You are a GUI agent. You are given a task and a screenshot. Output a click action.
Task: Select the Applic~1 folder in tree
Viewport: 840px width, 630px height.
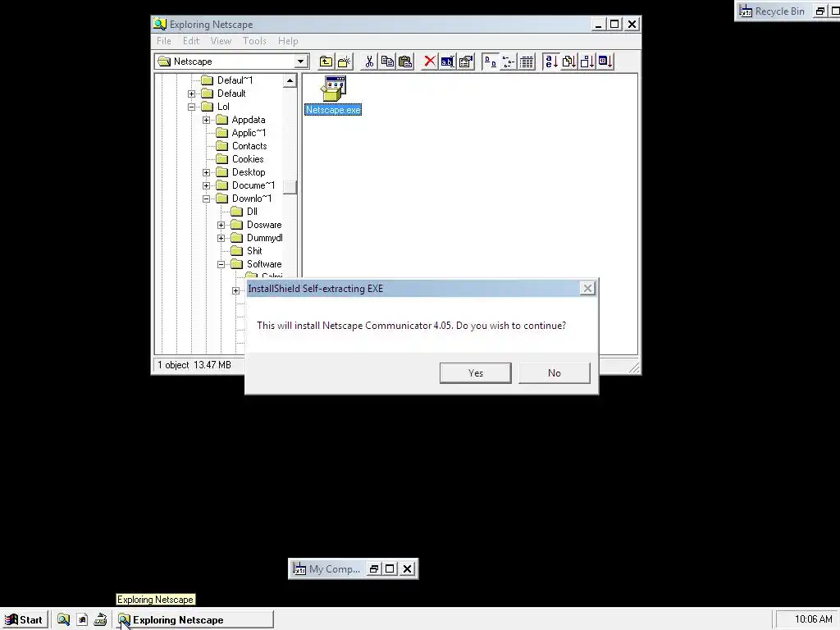pos(249,133)
